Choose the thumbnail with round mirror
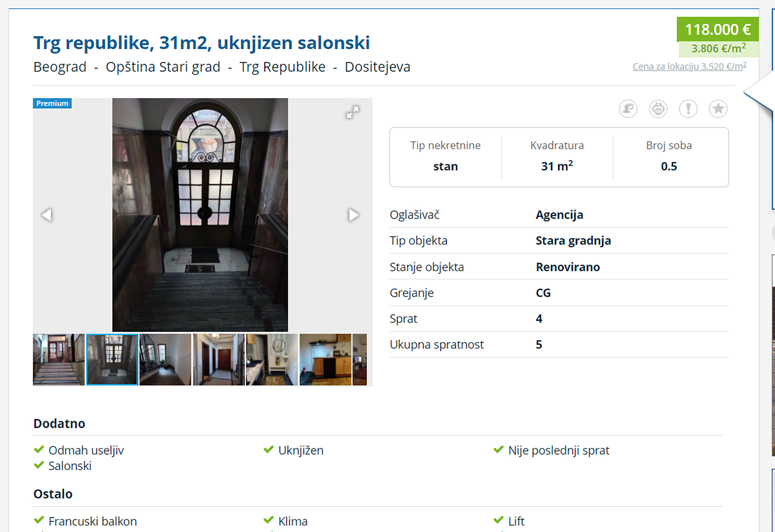This screenshot has height=532, width=775. 272,359
